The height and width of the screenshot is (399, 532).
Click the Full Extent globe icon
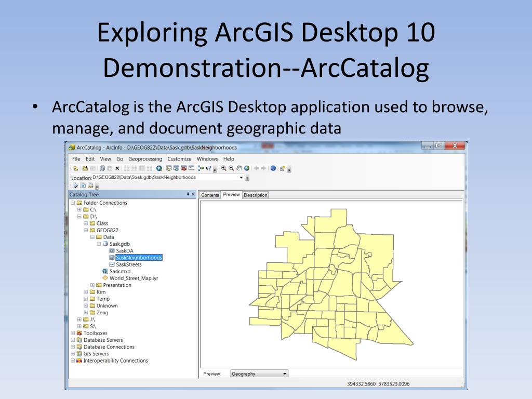point(247,168)
